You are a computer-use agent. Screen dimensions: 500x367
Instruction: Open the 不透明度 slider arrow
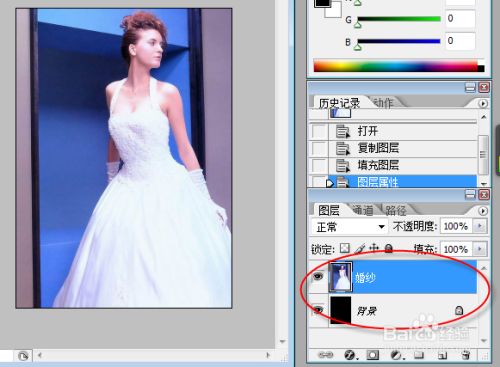(480, 226)
